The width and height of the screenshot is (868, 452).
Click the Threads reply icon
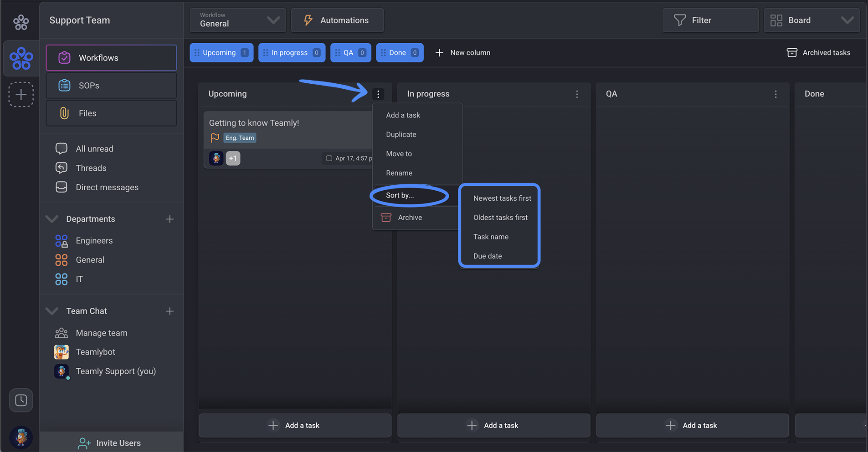tap(62, 168)
